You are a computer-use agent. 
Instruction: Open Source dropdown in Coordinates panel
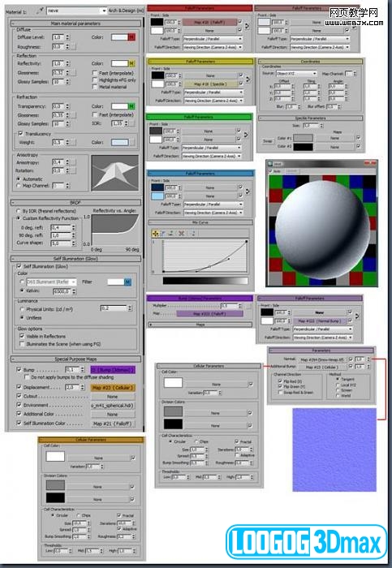coord(296,74)
